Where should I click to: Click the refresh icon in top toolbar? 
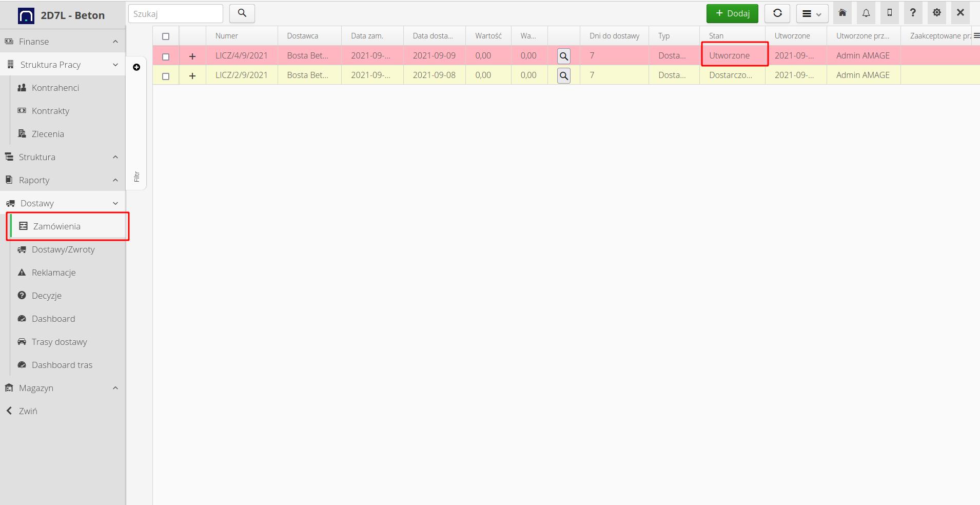pos(777,13)
